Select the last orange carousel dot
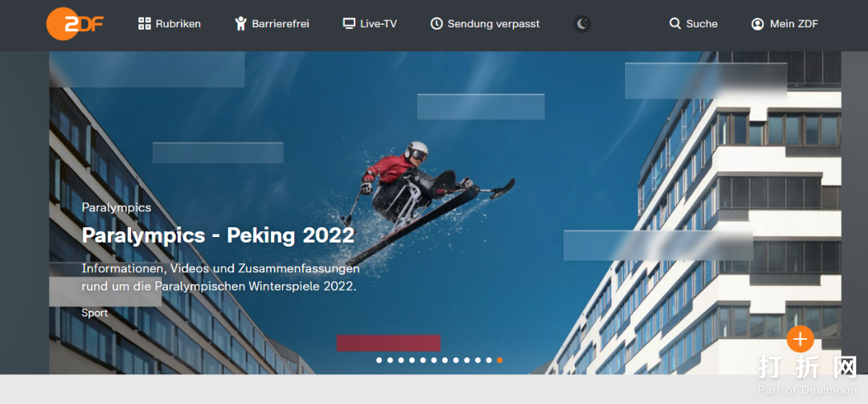868x404 pixels. tap(500, 361)
